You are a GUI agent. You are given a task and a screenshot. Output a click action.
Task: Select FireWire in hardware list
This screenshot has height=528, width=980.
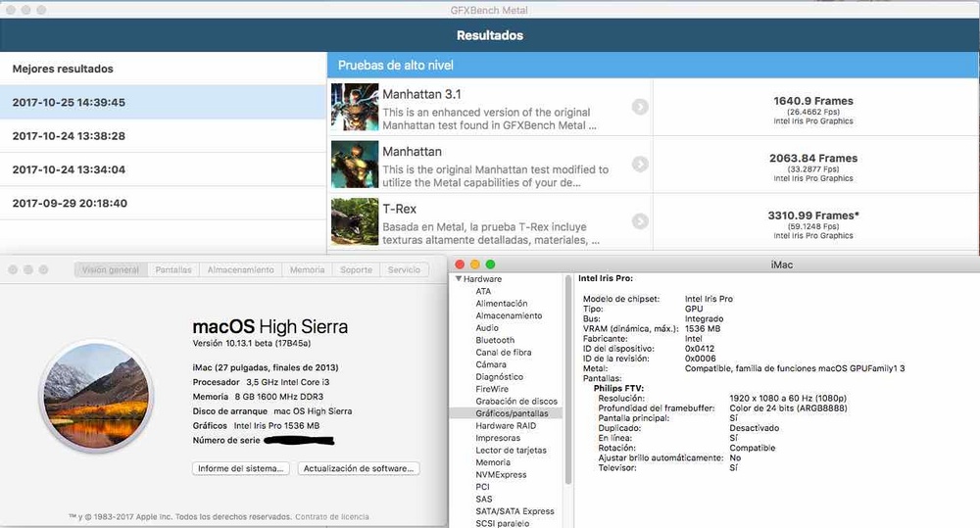point(492,389)
